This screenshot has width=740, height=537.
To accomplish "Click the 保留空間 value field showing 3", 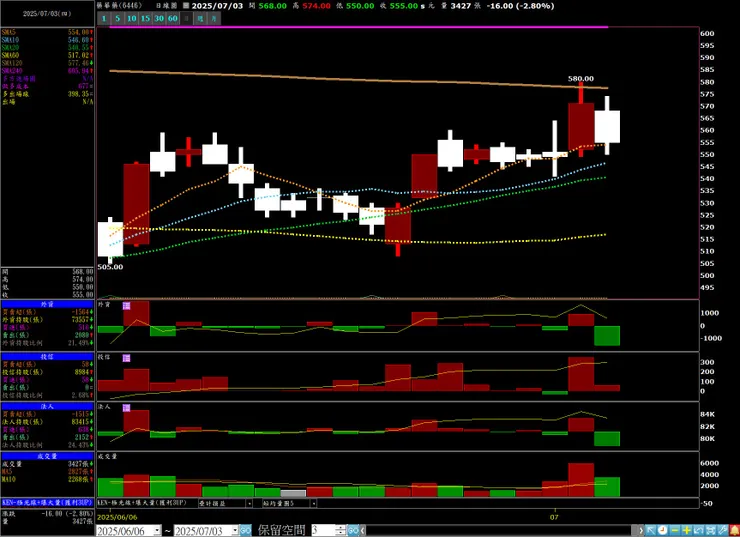I will click(x=323, y=530).
